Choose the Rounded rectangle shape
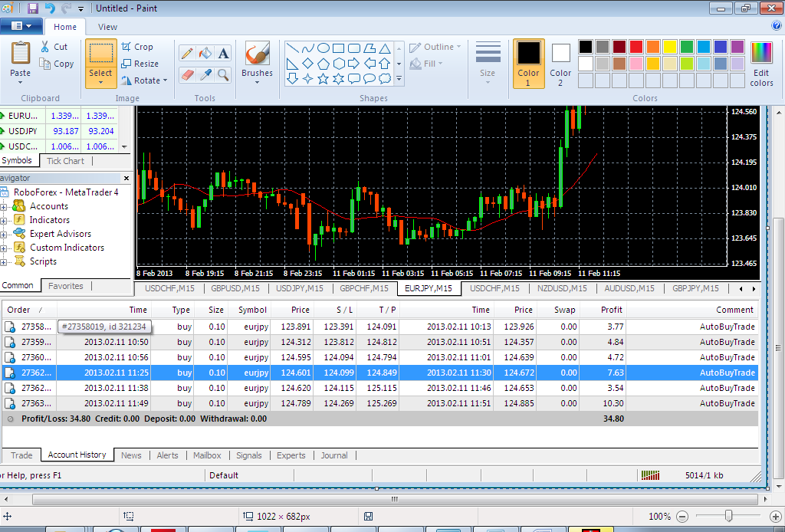The height and width of the screenshot is (532, 785). 354,48
